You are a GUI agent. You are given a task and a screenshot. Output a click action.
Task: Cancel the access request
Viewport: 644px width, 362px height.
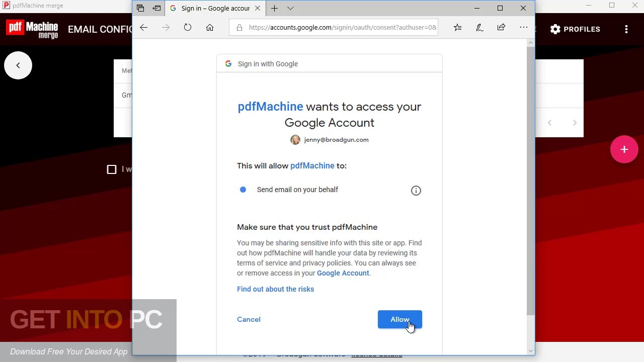point(249,319)
